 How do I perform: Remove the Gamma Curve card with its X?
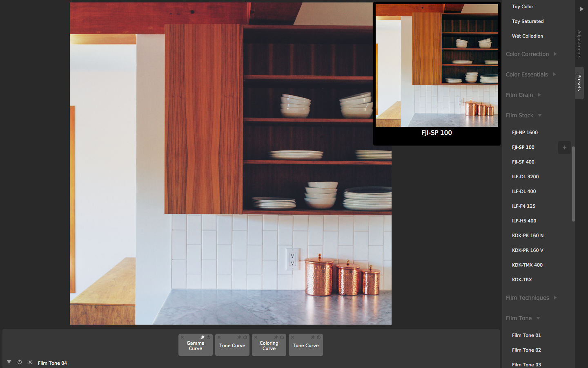183,337
